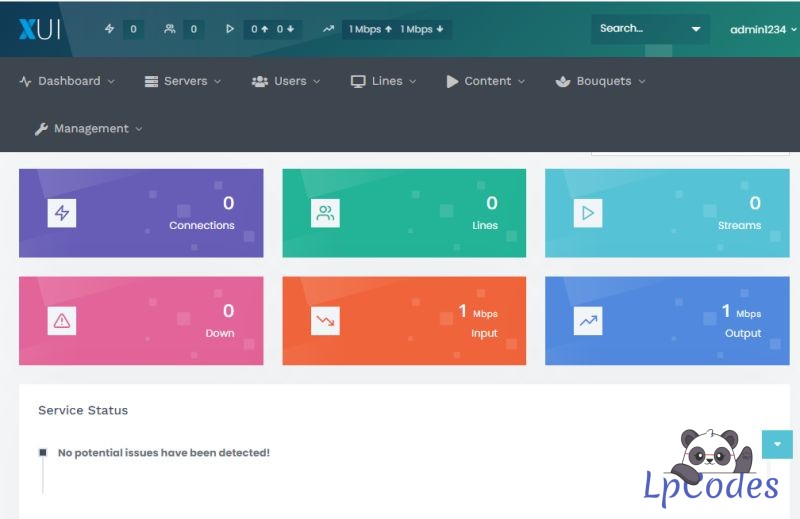
Task: Click the downward trend icon on Input card
Action: (x=325, y=321)
